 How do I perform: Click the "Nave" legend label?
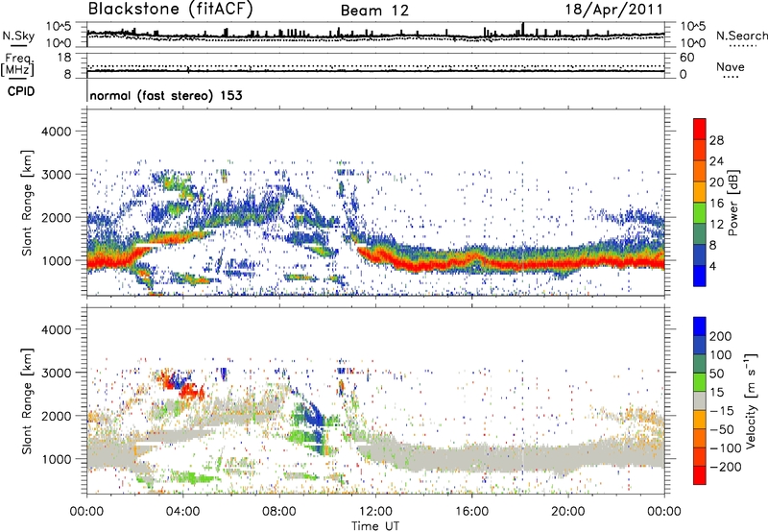point(731,67)
